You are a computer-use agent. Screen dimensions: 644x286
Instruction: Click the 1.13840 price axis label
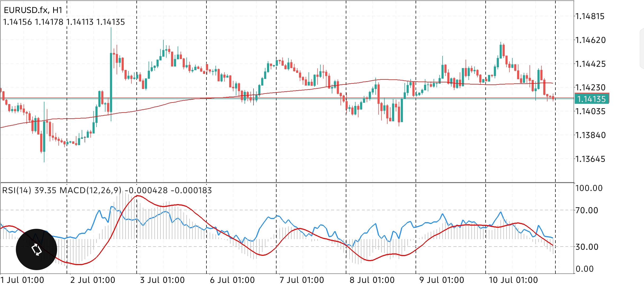point(591,135)
